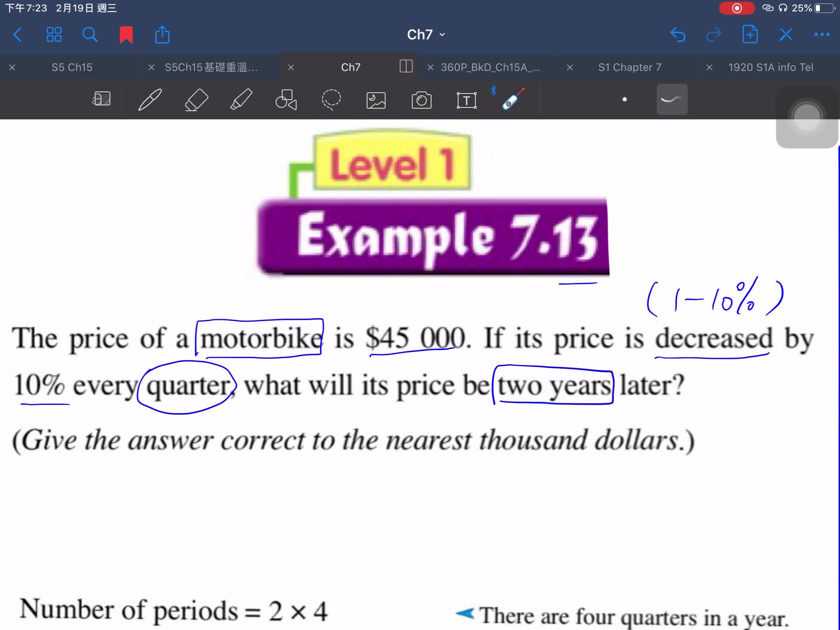Screen dimensions: 840x630
Task: Select the Eraser tool
Action: [x=196, y=100]
